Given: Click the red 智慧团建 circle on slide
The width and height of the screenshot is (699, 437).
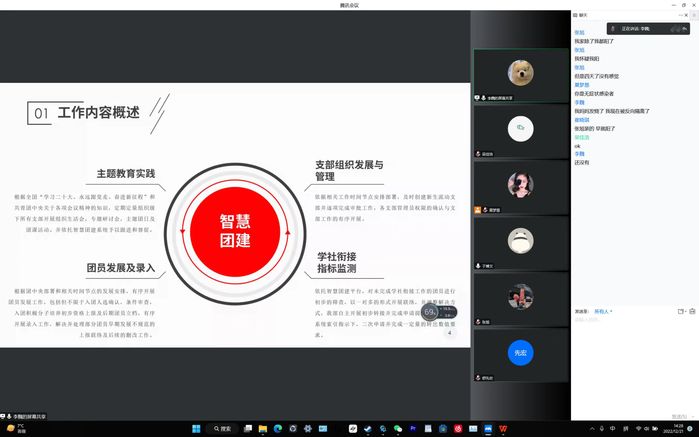Looking at the screenshot, I should click(x=235, y=232).
